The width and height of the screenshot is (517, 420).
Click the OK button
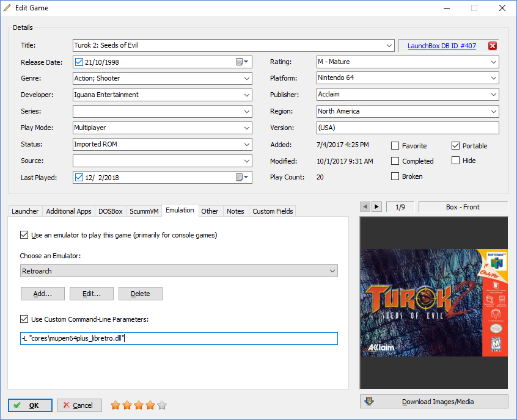30,405
